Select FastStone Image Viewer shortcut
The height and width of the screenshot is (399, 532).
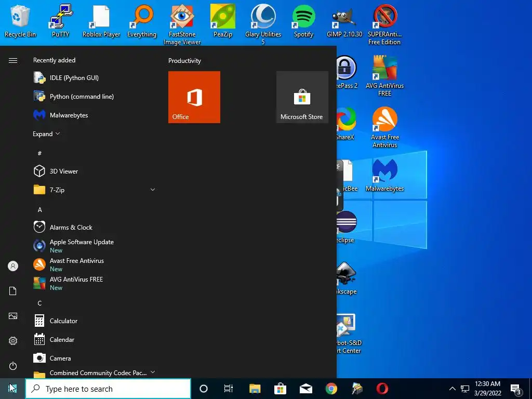point(182,24)
